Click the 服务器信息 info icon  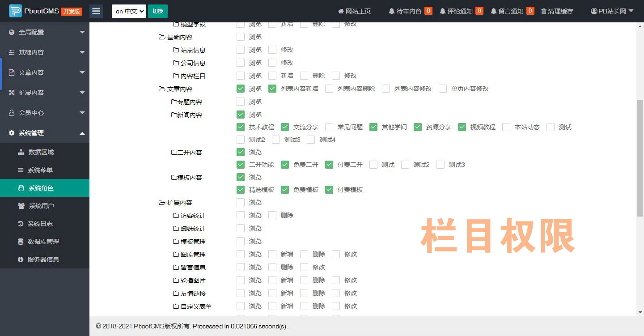(x=20, y=259)
